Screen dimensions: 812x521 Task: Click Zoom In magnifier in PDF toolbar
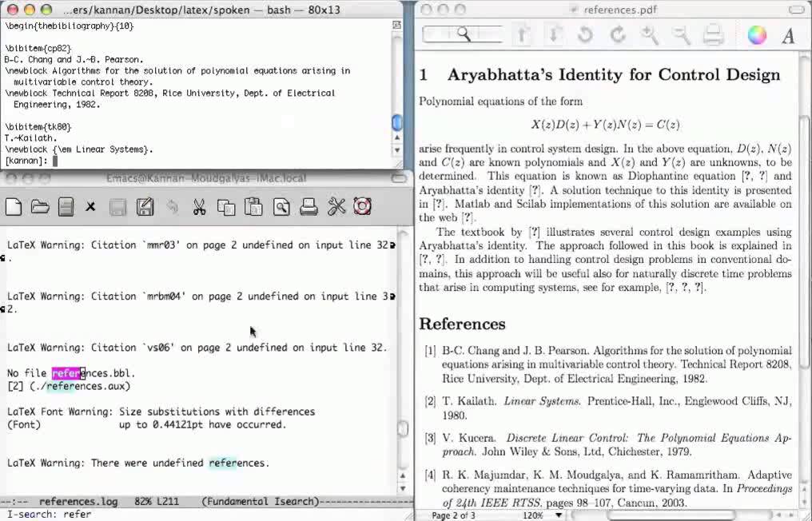648,34
